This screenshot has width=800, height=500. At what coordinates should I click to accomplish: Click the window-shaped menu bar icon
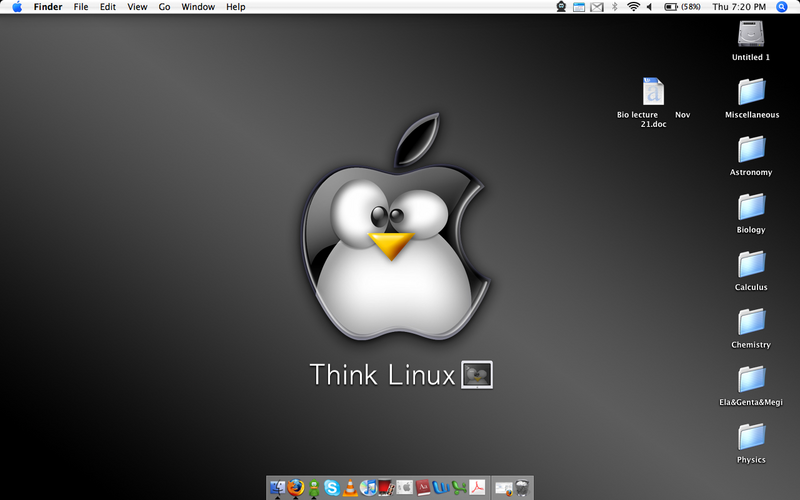[x=579, y=7]
